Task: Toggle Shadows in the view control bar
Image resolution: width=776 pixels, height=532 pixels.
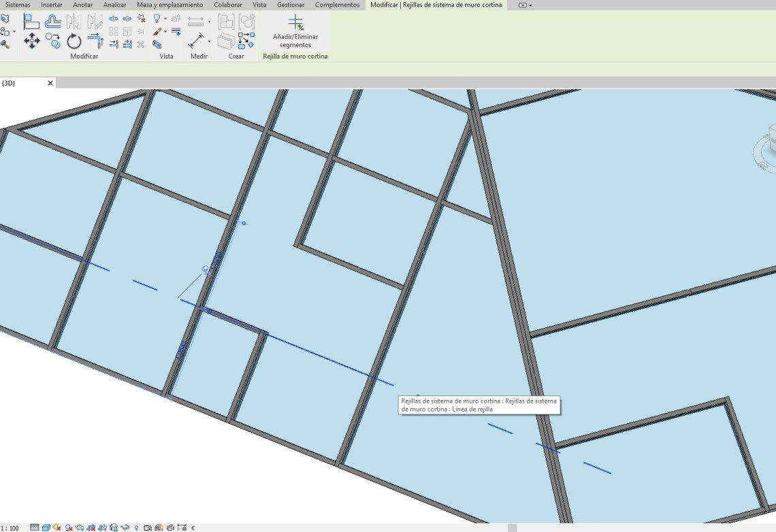Action: pos(68,527)
